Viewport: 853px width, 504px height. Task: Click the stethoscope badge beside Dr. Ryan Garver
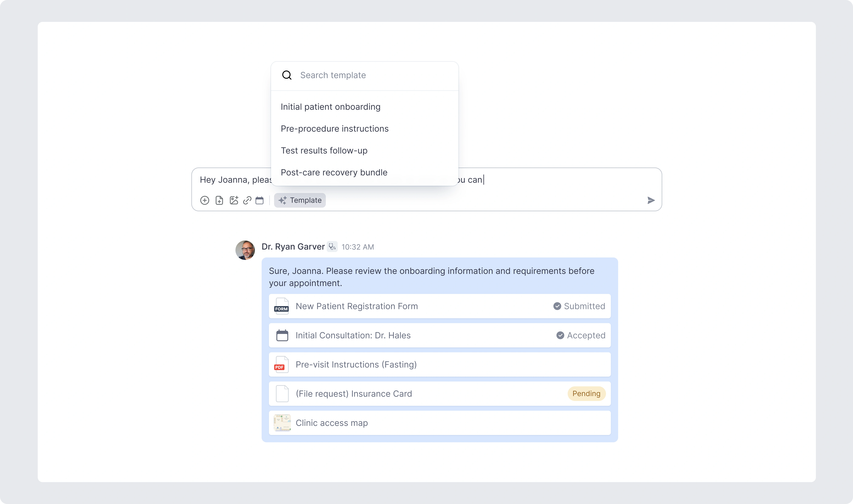[332, 247]
